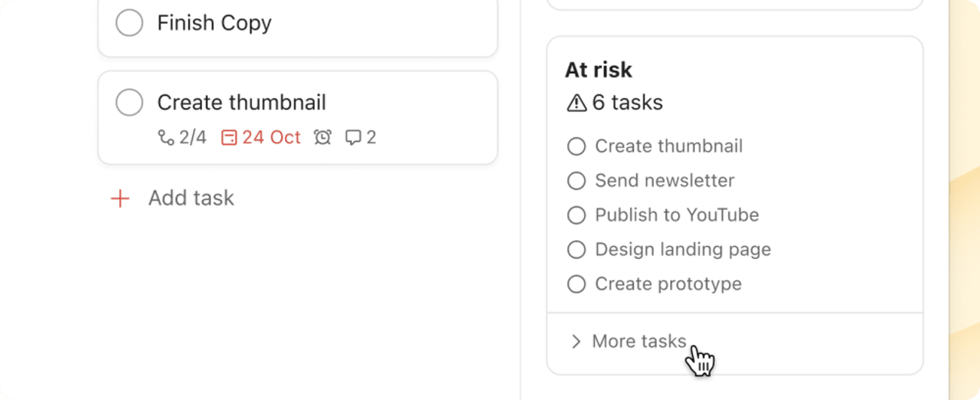Open the Finish Copy task title
Viewport: 980px width, 400px height.
coord(214,23)
